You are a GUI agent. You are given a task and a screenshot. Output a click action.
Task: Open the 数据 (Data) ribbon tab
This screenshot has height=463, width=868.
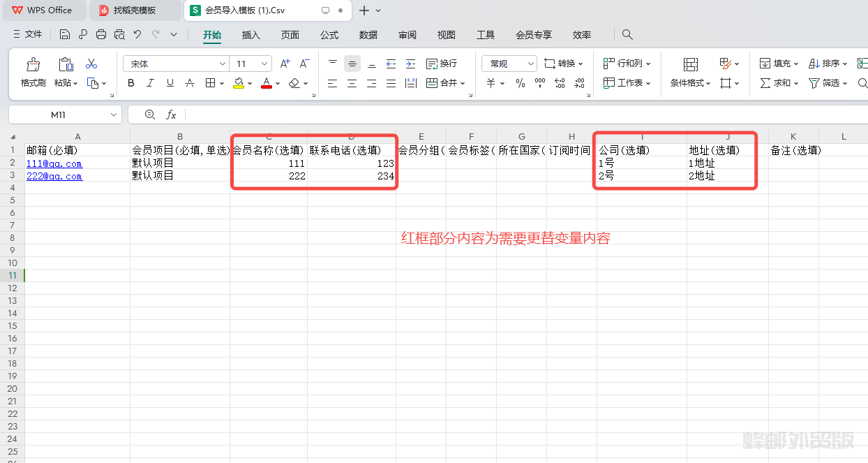point(368,35)
